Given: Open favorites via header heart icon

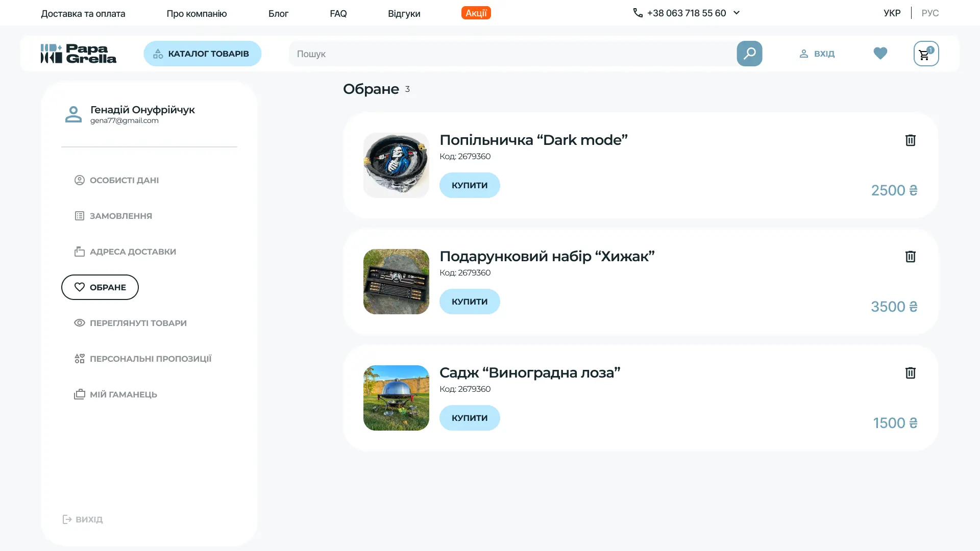Looking at the screenshot, I should (880, 54).
